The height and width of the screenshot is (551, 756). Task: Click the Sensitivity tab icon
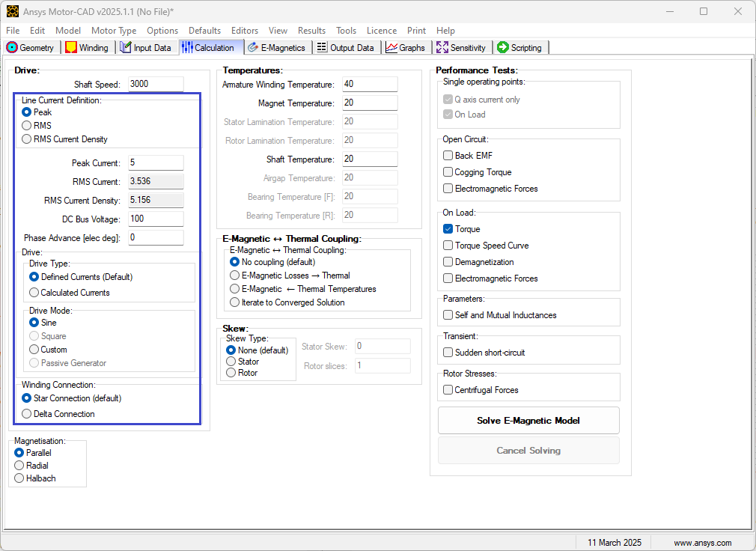(442, 47)
